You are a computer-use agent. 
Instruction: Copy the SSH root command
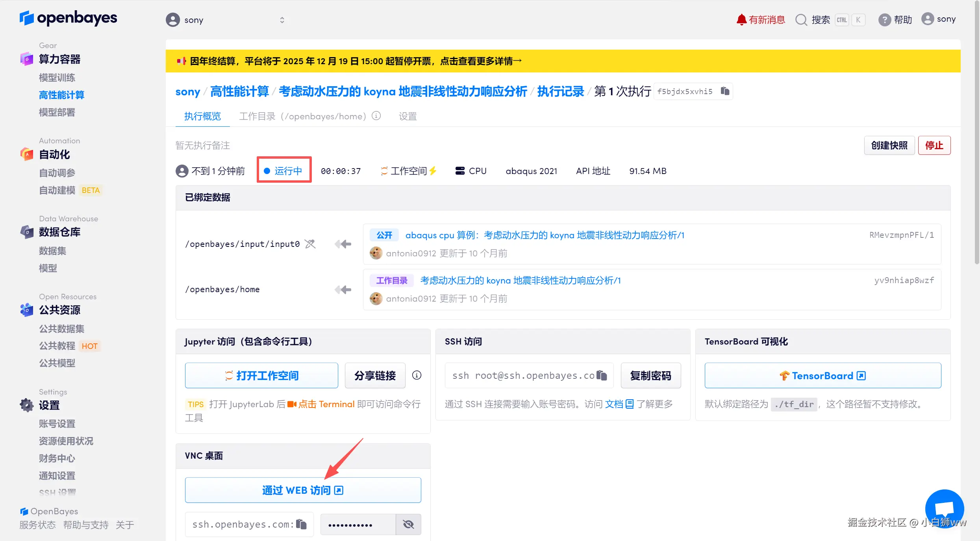tap(602, 375)
